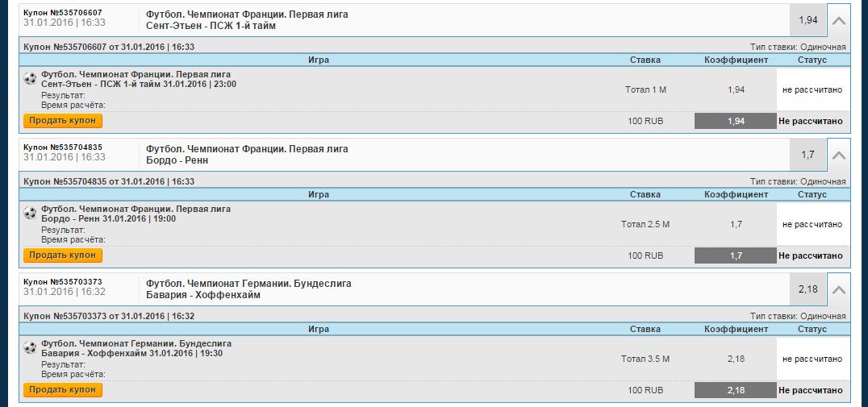Click the 1,94 odds box in coupon header
This screenshot has height=407, width=868.
pyautogui.click(x=808, y=20)
